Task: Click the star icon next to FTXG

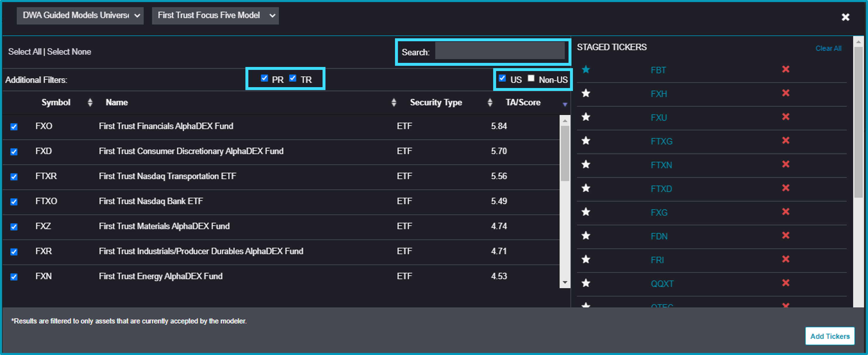Action: tap(586, 140)
